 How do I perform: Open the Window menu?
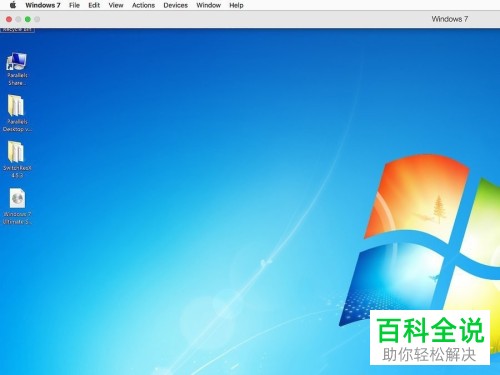208,5
